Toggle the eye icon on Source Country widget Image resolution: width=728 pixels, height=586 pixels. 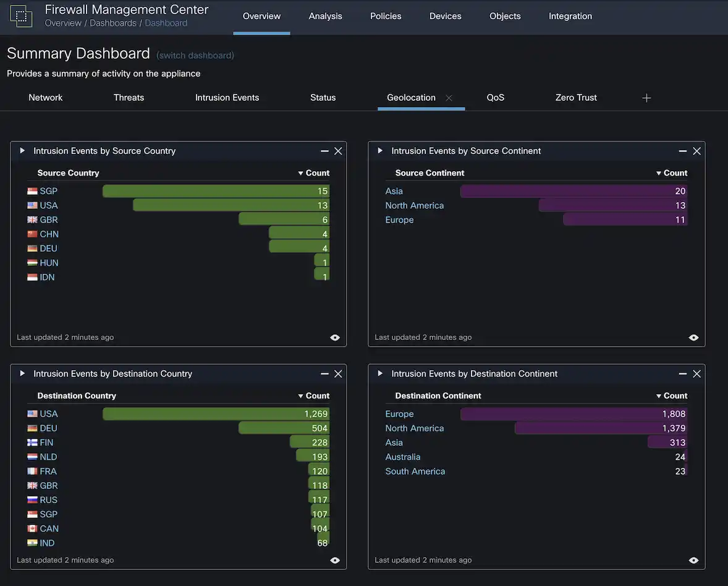(335, 338)
